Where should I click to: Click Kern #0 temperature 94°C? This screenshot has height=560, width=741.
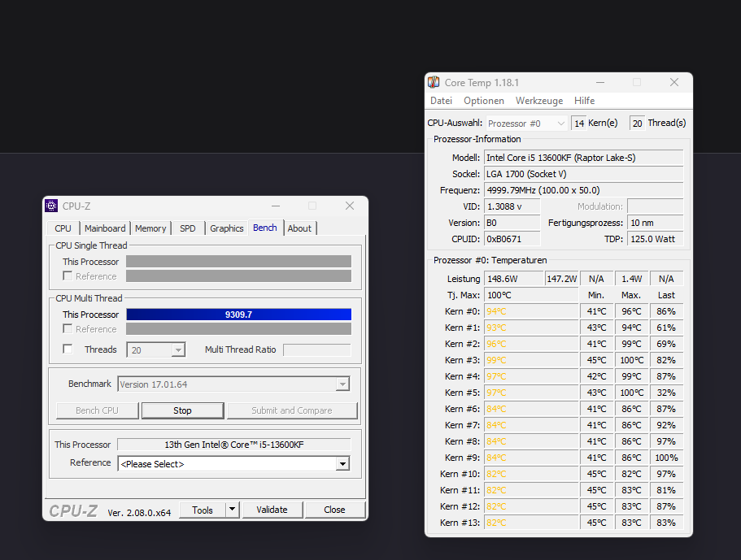click(531, 311)
